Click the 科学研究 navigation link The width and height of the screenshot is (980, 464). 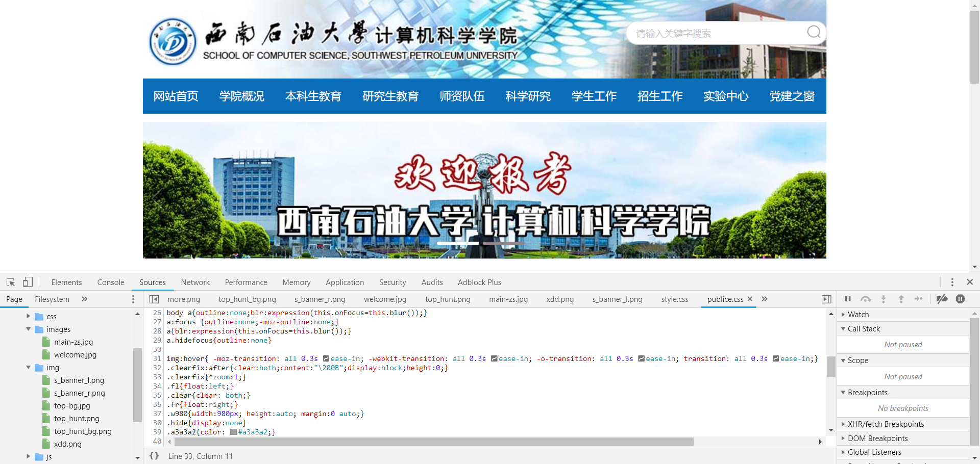coord(528,96)
